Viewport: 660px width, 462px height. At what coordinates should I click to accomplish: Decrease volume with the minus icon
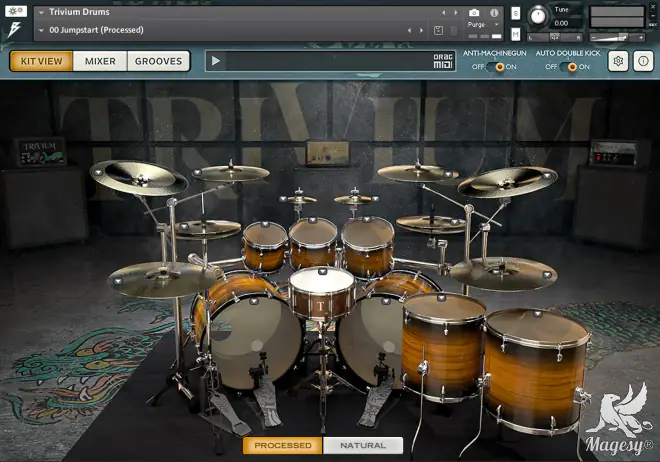pyautogui.click(x=593, y=37)
